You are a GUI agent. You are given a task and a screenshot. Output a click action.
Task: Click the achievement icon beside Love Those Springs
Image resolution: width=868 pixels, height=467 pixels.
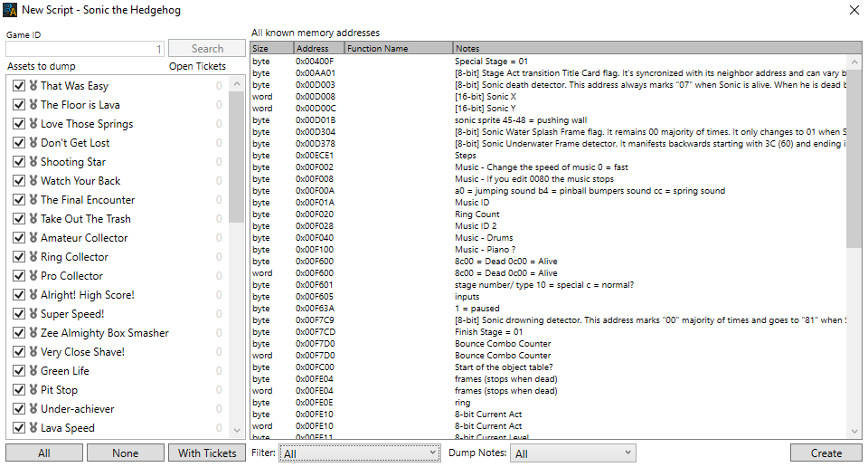[33, 123]
